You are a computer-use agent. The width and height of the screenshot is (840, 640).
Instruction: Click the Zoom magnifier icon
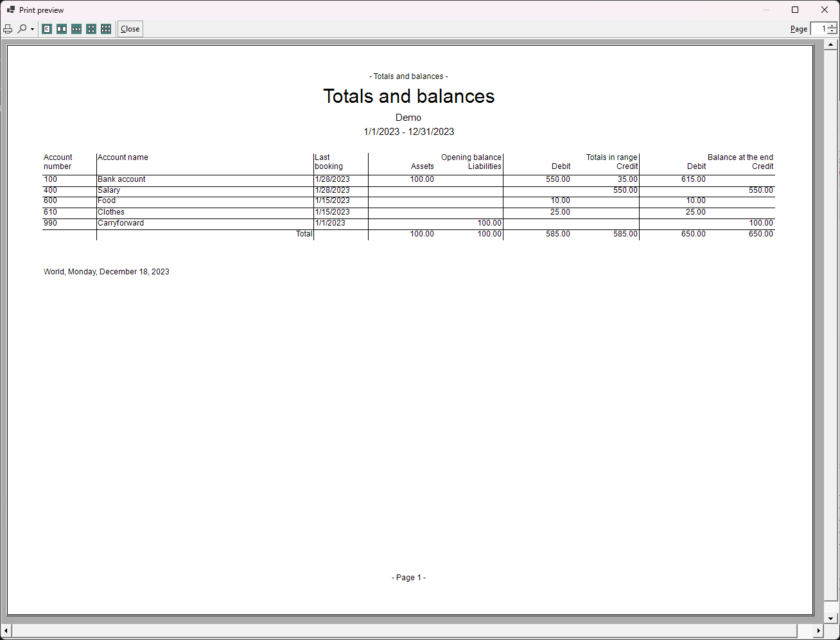(22, 29)
